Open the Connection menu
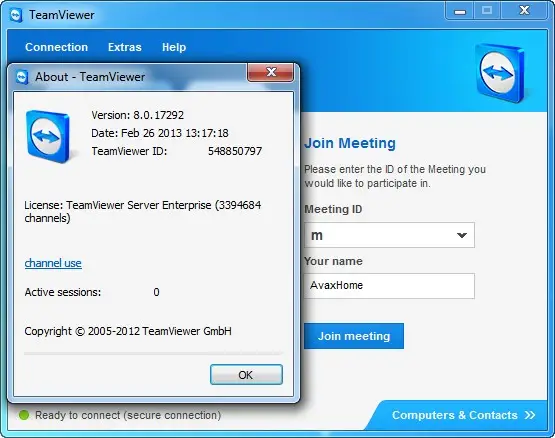Image resolution: width=555 pixels, height=438 pixels. point(57,47)
